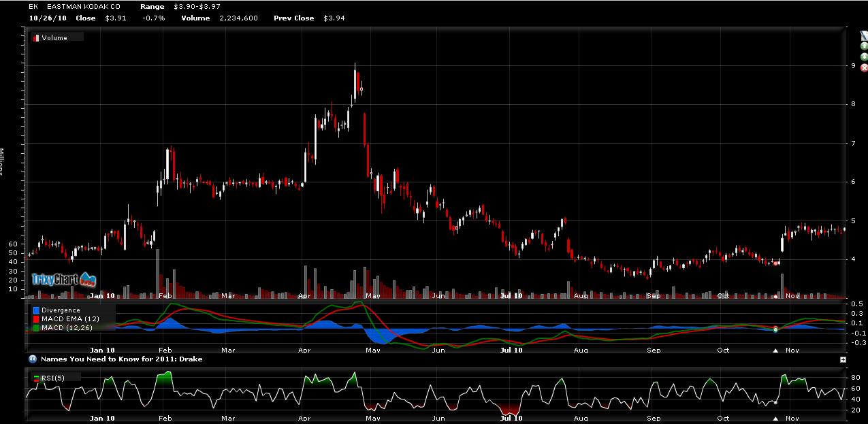Click the white triangle marker on the RSI axis
This screenshot has width=868, height=424.
click(775, 419)
